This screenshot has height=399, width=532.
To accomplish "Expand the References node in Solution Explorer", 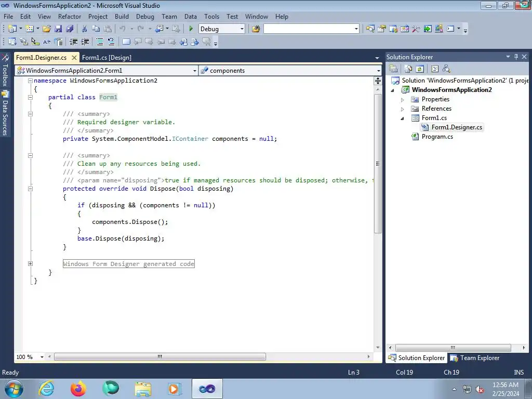I will [x=403, y=109].
